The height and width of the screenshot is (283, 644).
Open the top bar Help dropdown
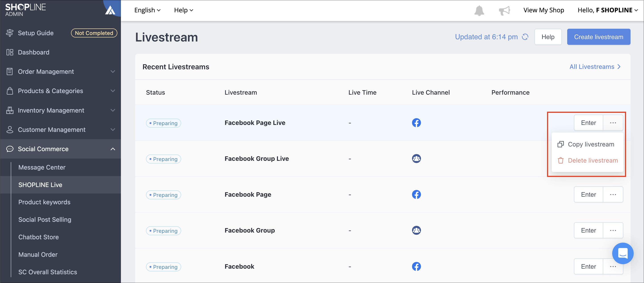pos(183,10)
